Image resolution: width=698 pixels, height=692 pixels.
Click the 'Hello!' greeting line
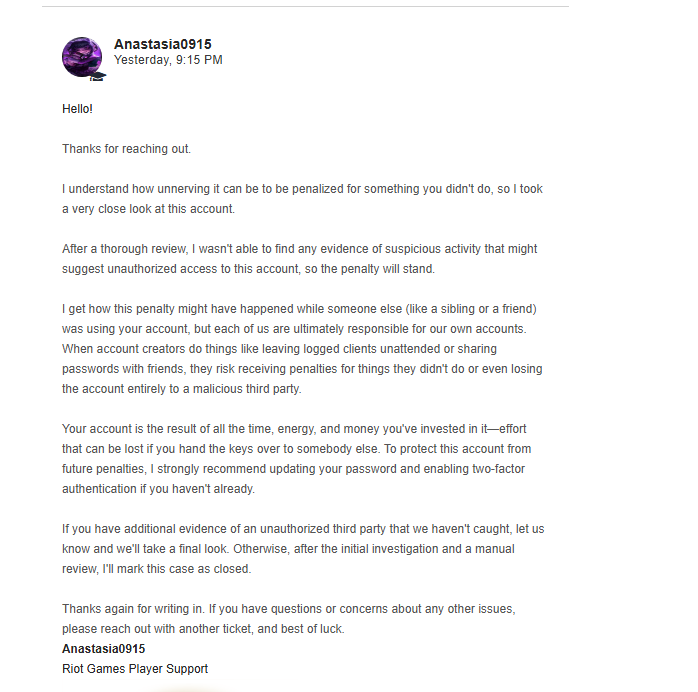point(77,108)
